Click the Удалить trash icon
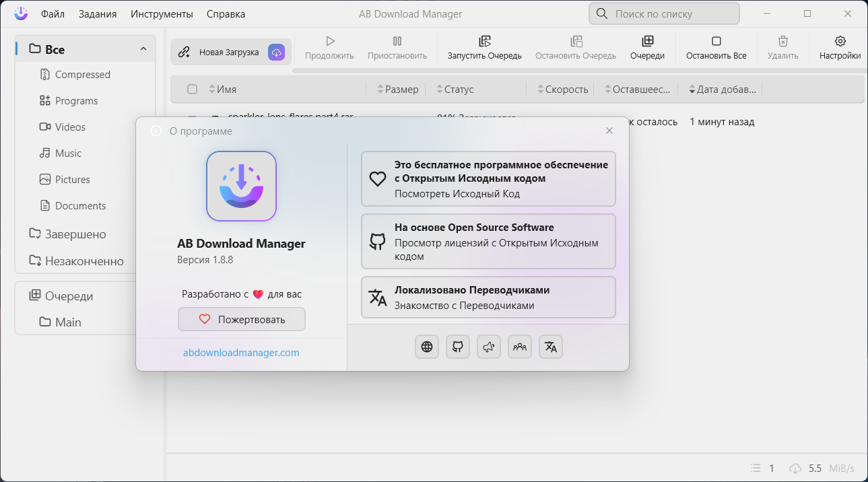 [782, 42]
